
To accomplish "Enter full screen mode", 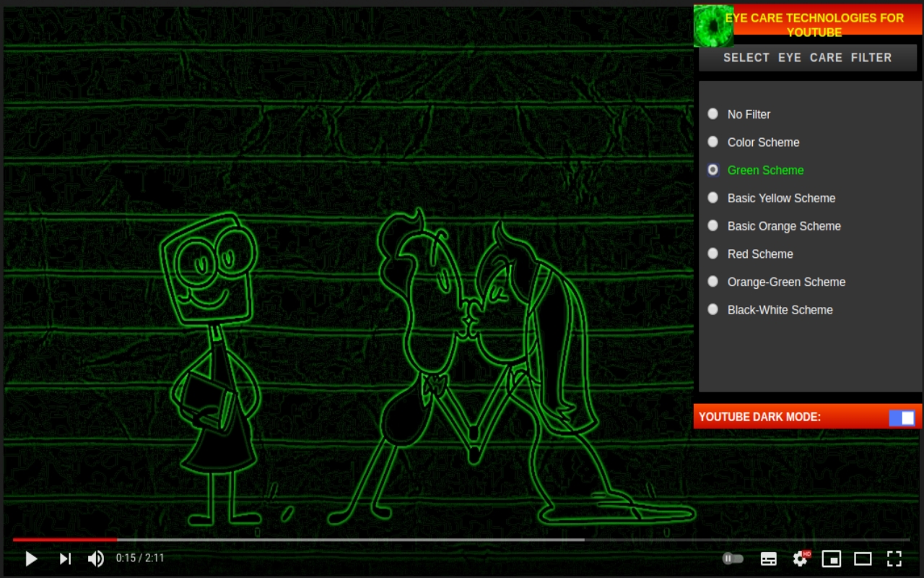I will (894, 558).
